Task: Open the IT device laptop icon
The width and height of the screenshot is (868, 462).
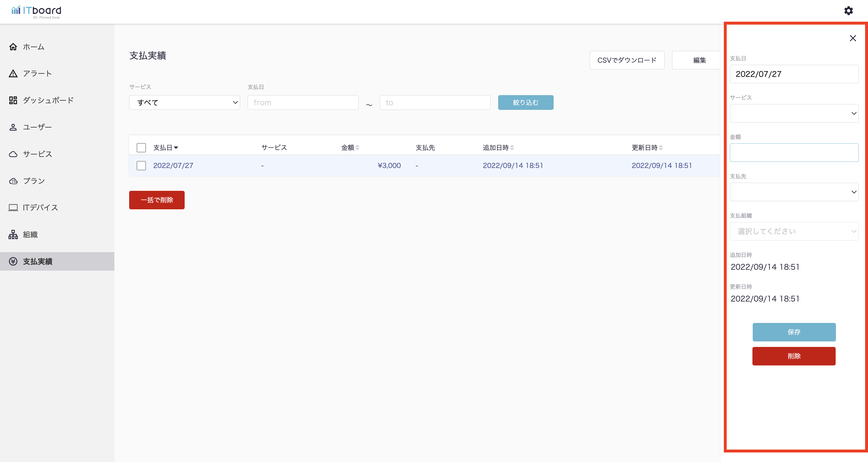Action: click(13, 207)
